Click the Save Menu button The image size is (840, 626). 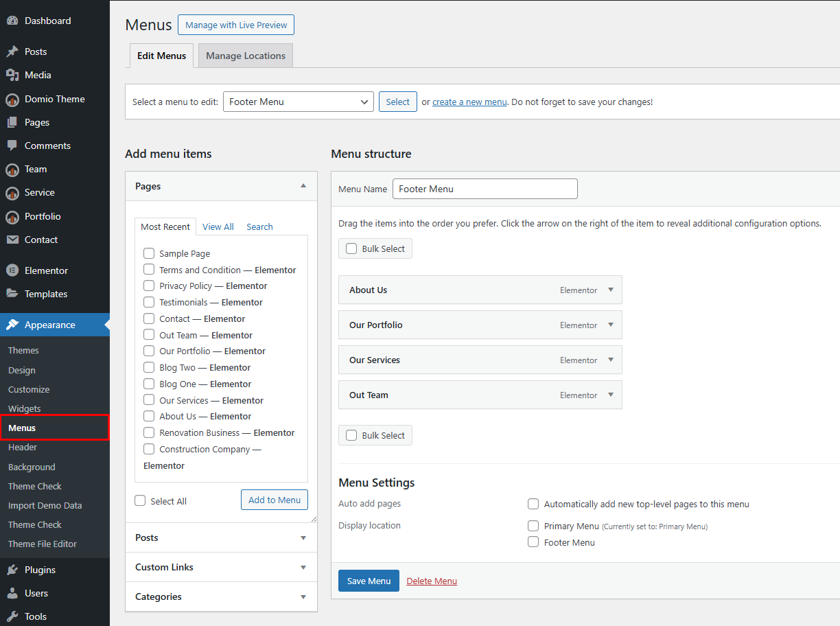point(369,581)
